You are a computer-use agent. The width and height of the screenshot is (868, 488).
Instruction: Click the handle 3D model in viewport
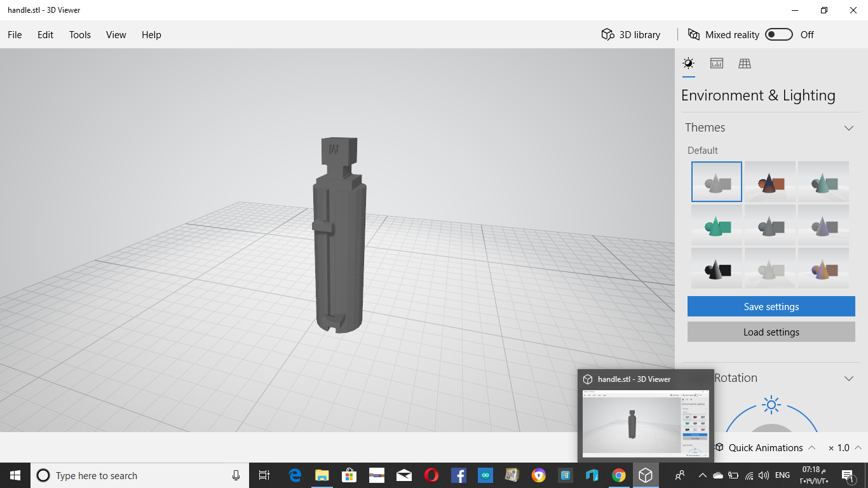[340, 235]
